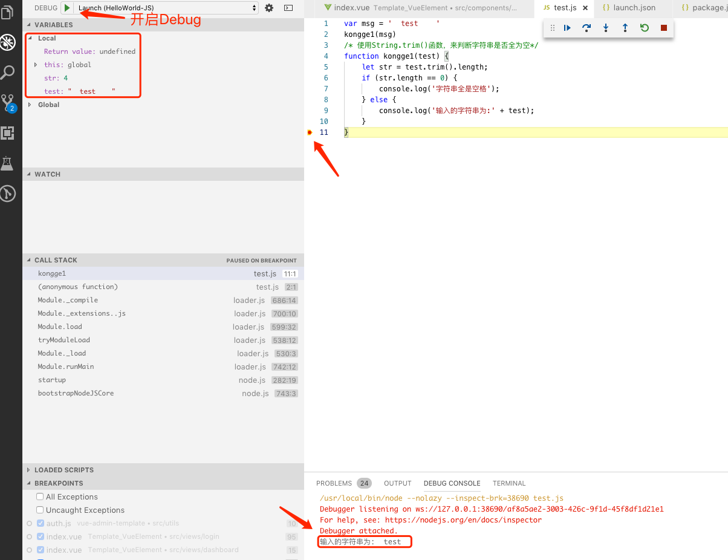Collapse the Local scope
Image resolution: width=728 pixels, height=560 pixels.
click(x=31, y=38)
